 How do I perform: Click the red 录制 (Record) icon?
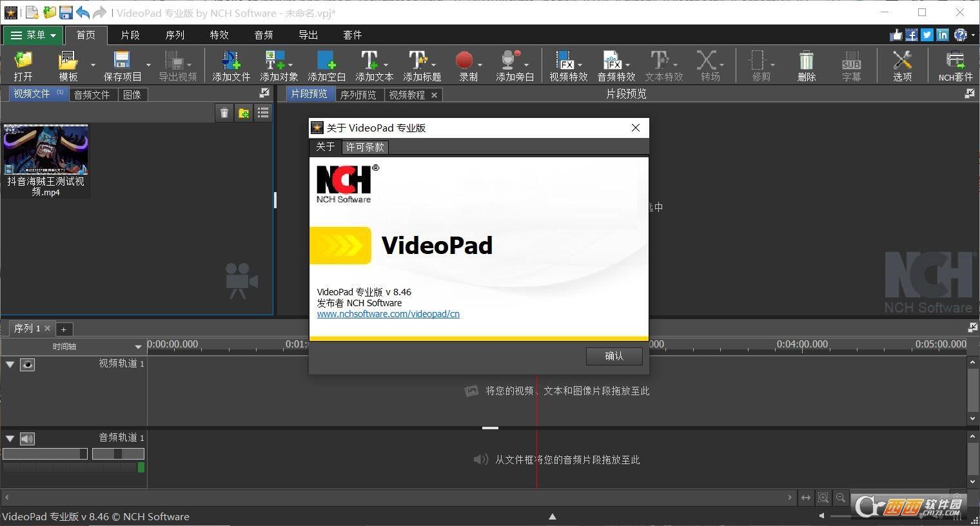click(464, 61)
